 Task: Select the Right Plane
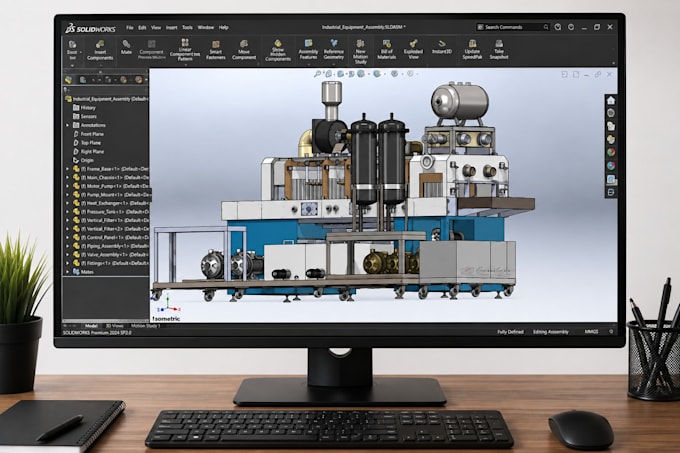[88, 151]
